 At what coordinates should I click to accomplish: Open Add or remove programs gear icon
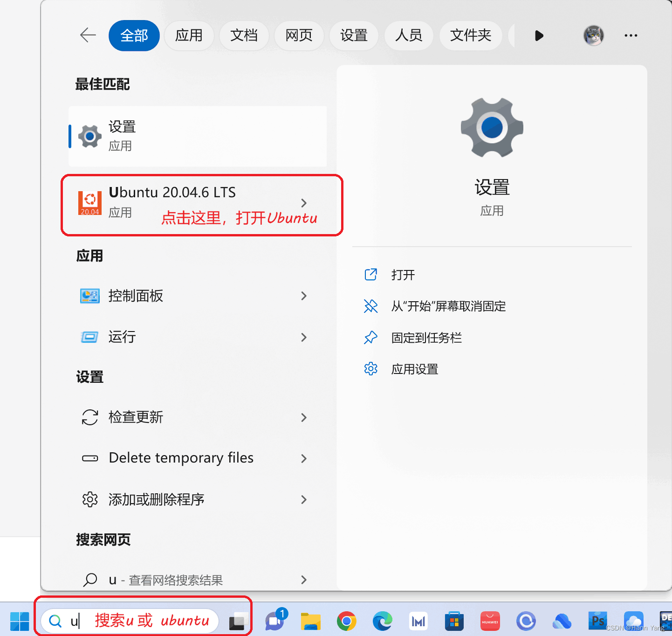90,499
